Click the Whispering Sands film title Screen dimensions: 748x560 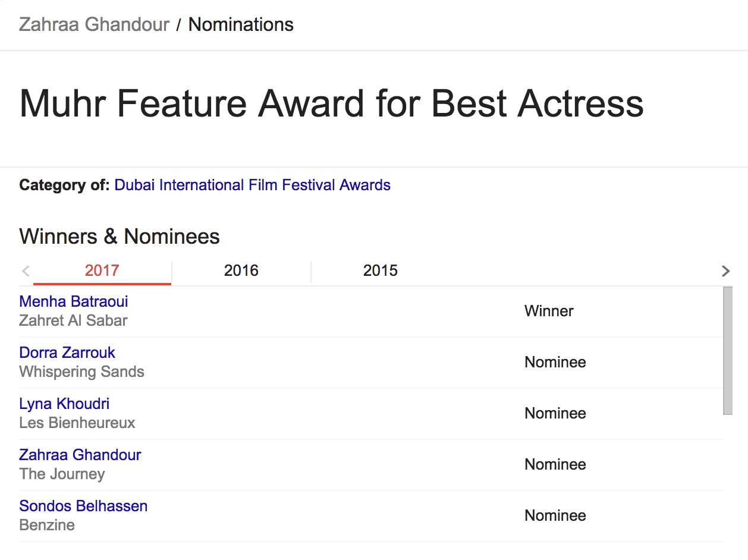point(82,372)
